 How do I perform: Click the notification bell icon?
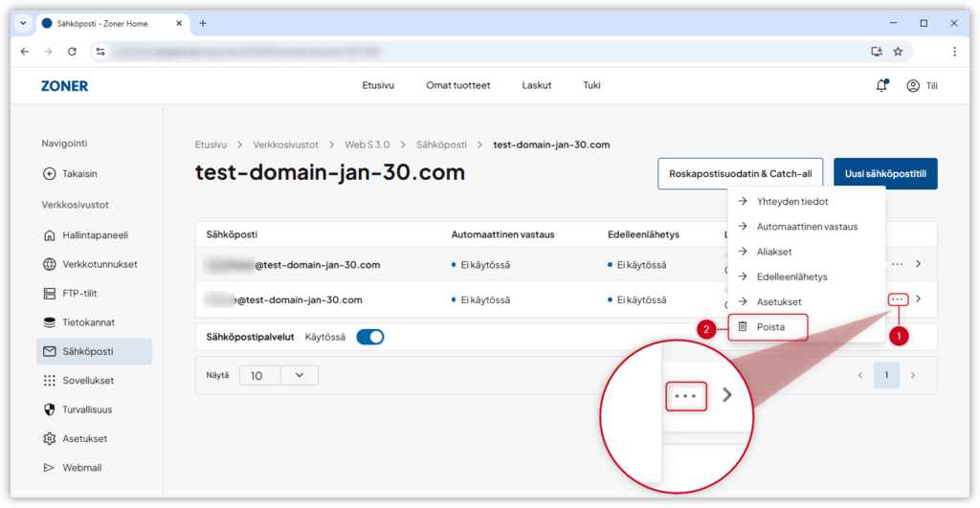click(x=881, y=86)
